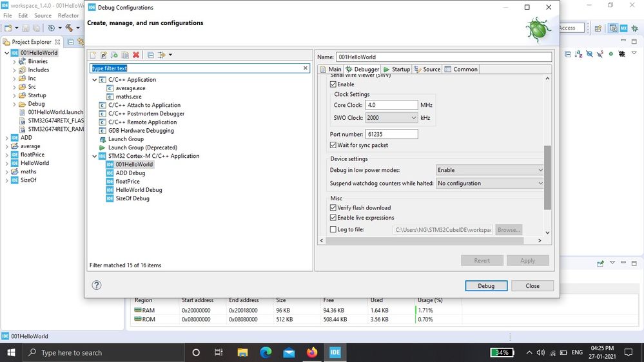Screen dimensions: 644x362
Task: Open the outline view menu triangle
Action: [634, 53]
